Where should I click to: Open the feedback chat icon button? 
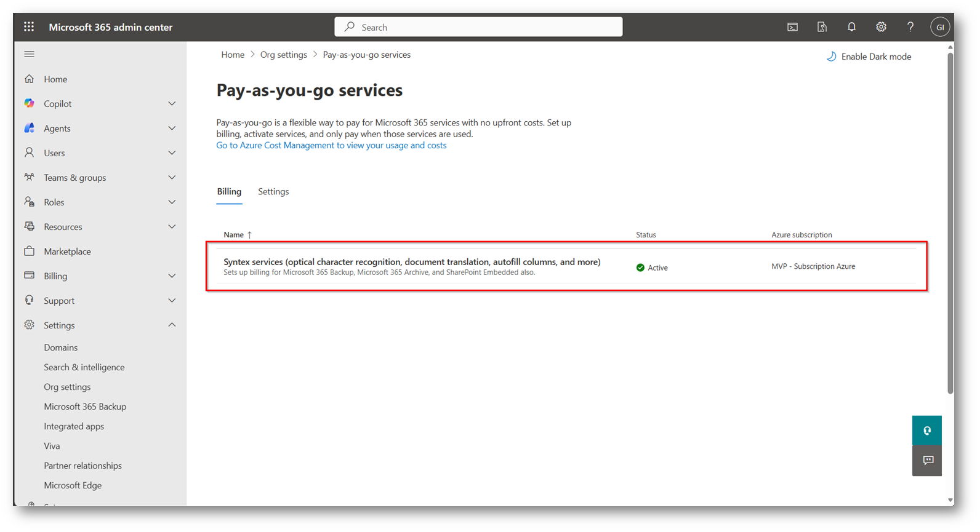(926, 461)
